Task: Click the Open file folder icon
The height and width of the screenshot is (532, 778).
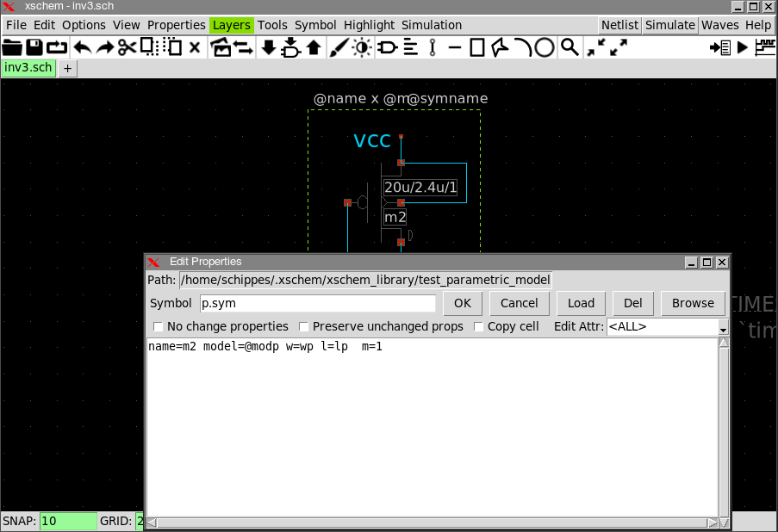Action: [12, 47]
